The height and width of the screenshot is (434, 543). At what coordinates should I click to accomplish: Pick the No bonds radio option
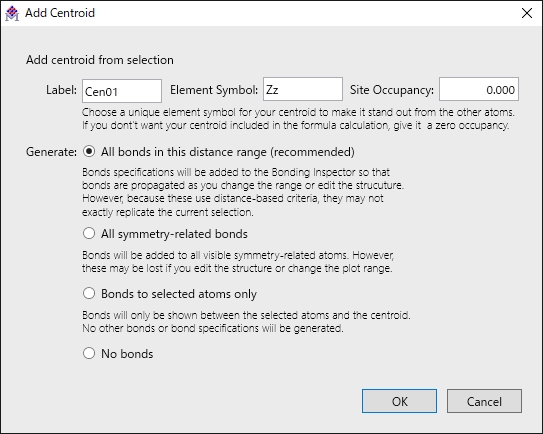[x=118, y=354]
